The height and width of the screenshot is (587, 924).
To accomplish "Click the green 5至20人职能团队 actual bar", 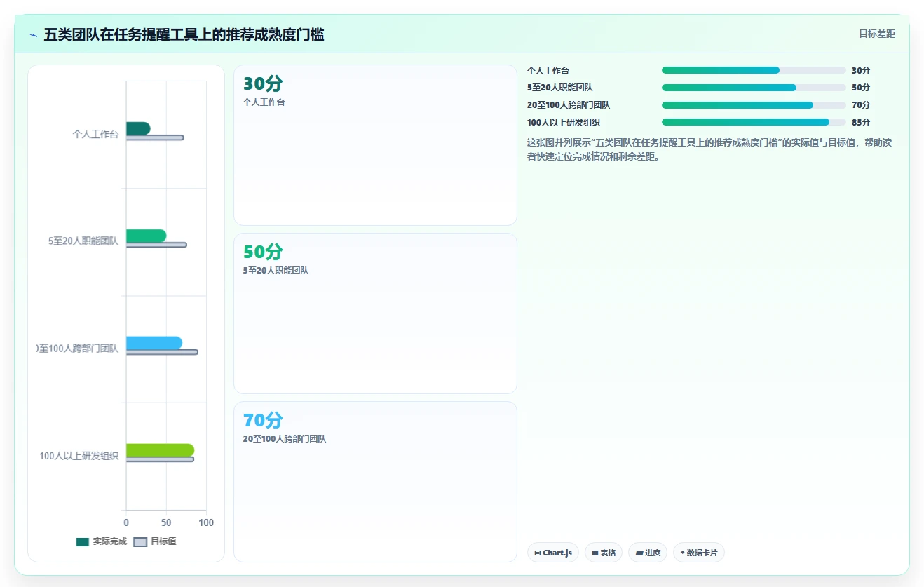I will pos(146,236).
